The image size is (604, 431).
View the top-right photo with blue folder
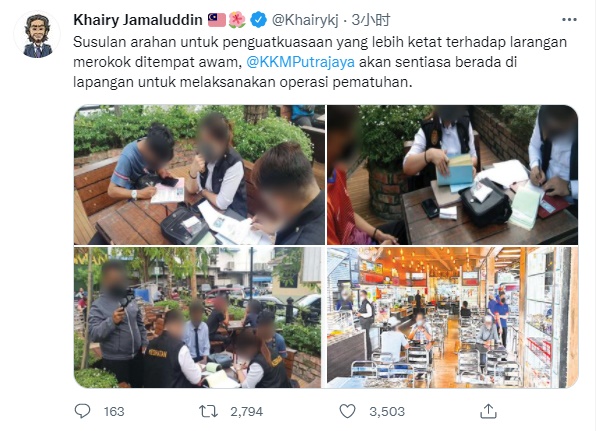point(452,175)
